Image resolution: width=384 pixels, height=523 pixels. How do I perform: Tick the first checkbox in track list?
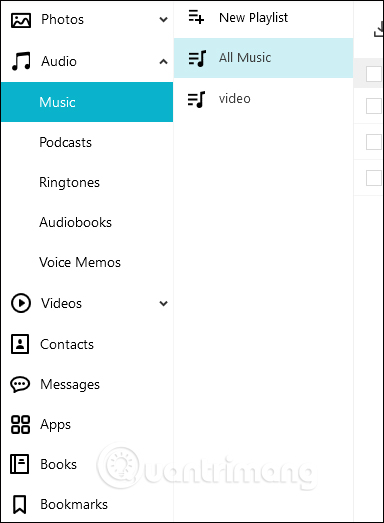(x=374, y=74)
